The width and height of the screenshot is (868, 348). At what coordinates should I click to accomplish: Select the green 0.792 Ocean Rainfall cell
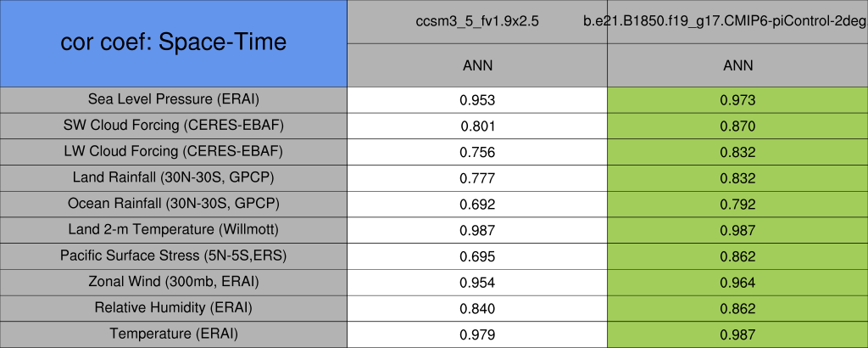pos(737,205)
